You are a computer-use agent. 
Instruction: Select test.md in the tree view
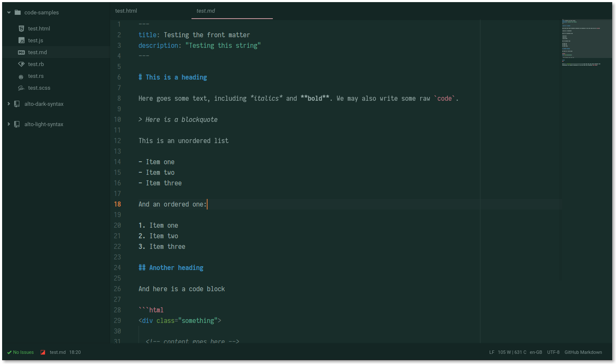pyautogui.click(x=37, y=52)
